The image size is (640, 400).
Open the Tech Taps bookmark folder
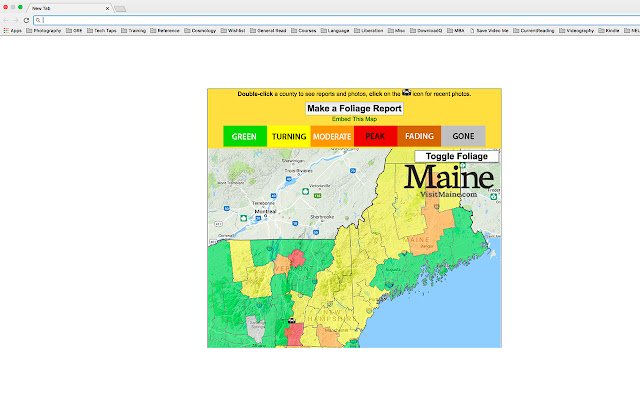[x=102, y=31]
